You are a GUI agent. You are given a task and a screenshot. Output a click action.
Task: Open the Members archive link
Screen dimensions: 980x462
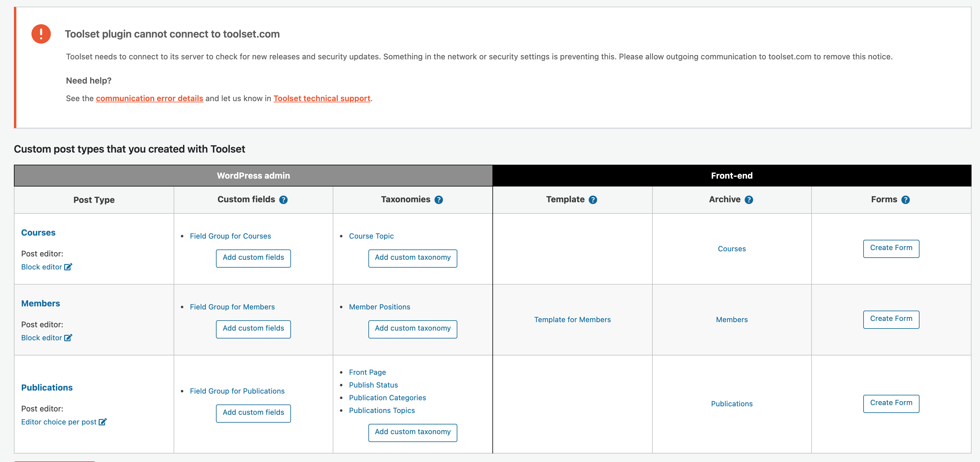tap(732, 319)
